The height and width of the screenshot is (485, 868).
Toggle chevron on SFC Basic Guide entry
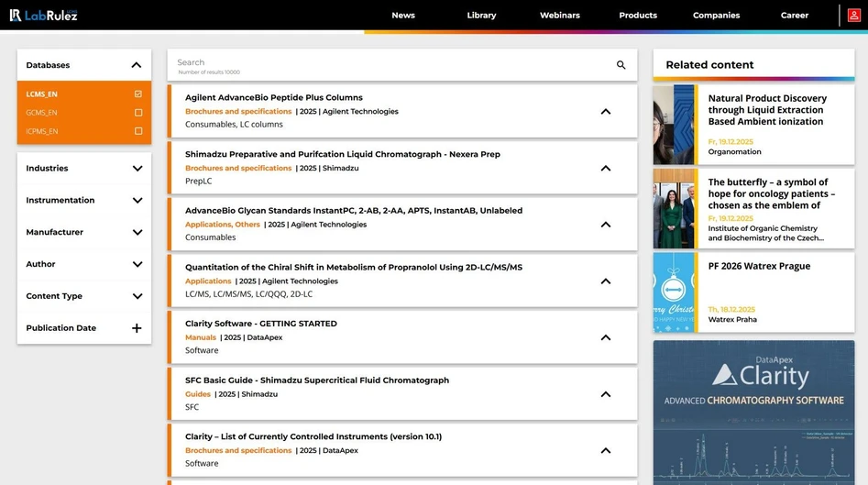(605, 394)
